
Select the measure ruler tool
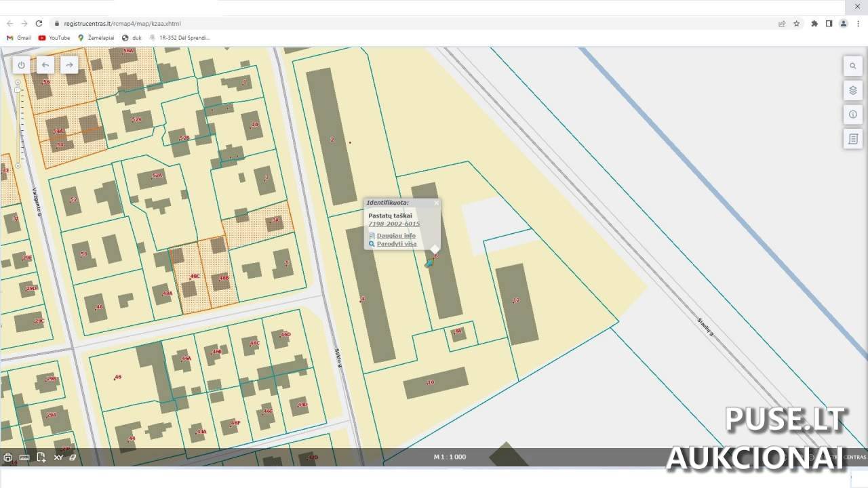point(24,457)
